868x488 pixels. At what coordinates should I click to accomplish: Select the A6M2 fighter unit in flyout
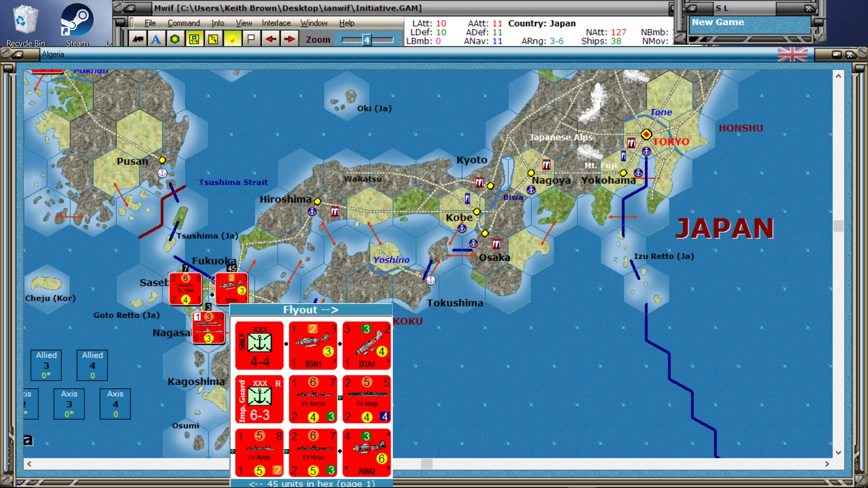pyautogui.click(x=367, y=453)
